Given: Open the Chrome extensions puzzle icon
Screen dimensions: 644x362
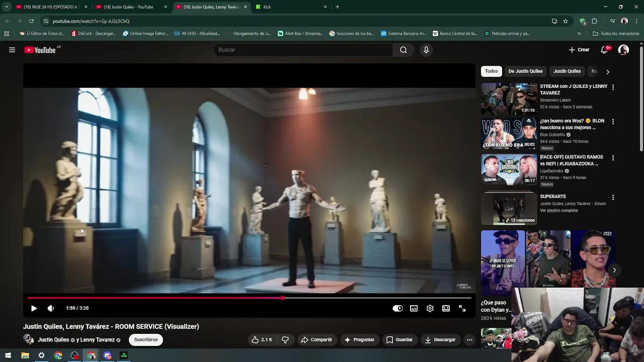Looking at the screenshot, I should [x=595, y=21].
